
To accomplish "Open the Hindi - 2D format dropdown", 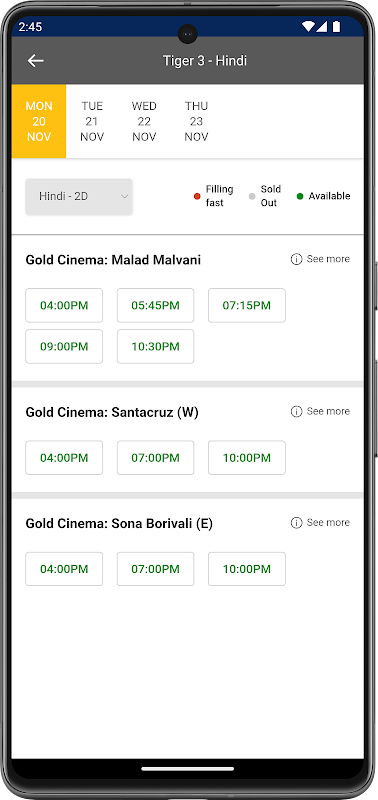I will (79, 196).
